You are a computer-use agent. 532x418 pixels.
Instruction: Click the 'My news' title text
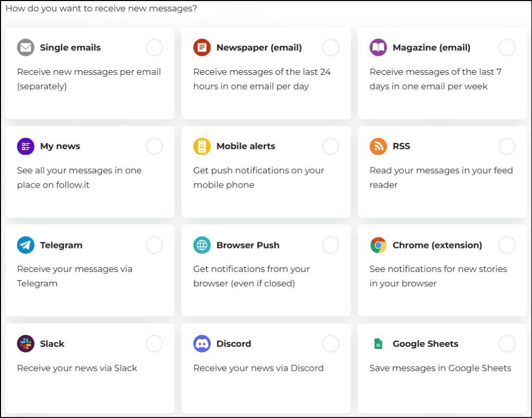[60, 146]
